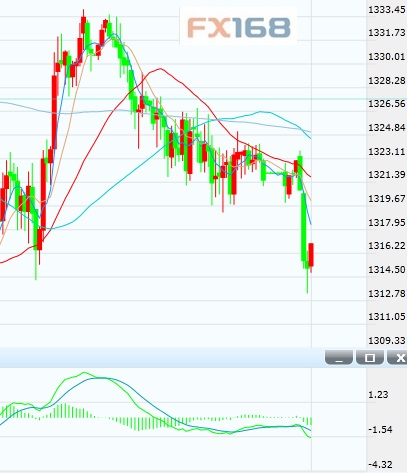The image size is (409, 473).
Task: Click the 1311.05 price axis label
Action: coord(387,316)
